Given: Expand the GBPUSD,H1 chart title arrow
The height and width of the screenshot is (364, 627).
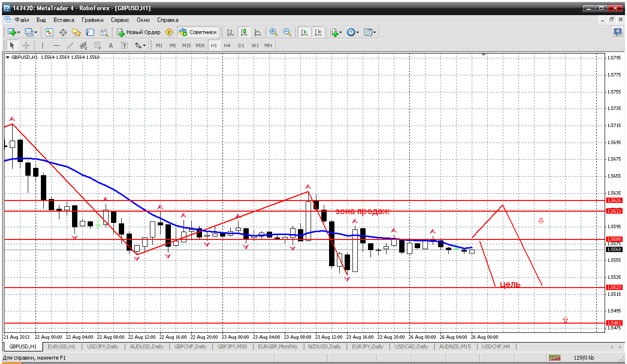Looking at the screenshot, I should point(7,57).
